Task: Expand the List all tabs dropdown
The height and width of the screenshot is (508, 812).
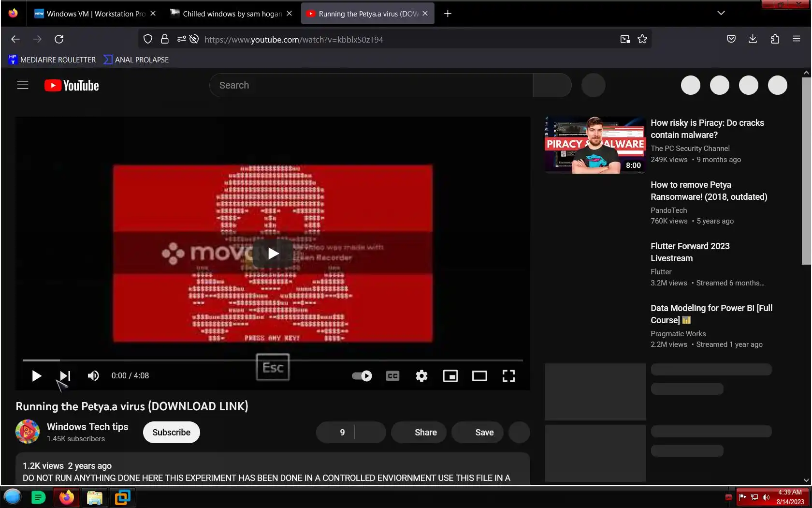Action: (721, 14)
